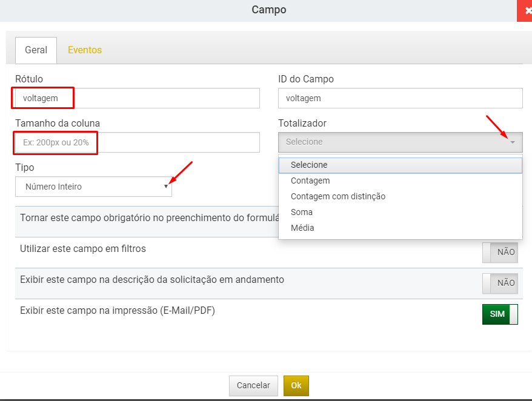
Task: Click the Totalizador Selecione combo box
Action: pos(401,142)
